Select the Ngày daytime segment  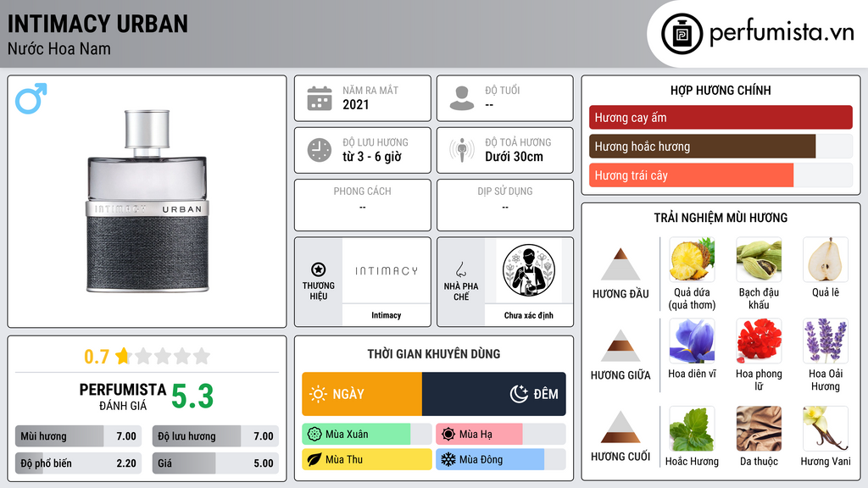pyautogui.click(x=362, y=394)
